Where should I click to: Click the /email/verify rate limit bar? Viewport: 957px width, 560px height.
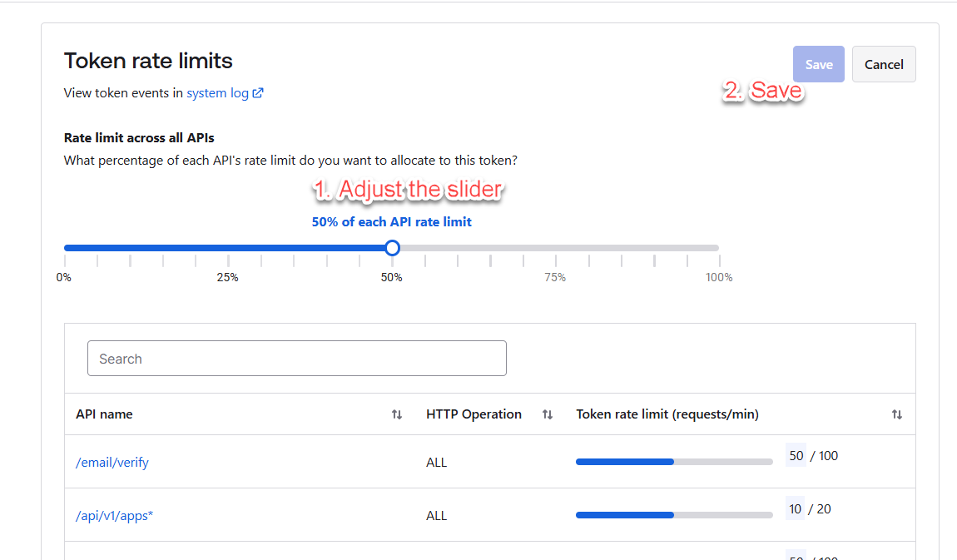[674, 462]
